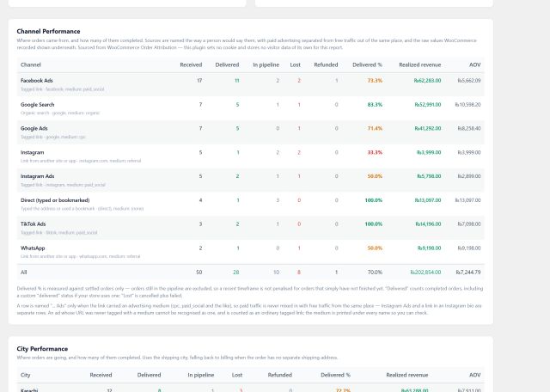Click the City Performance section heading
The width and height of the screenshot is (550, 392).
coord(42,349)
